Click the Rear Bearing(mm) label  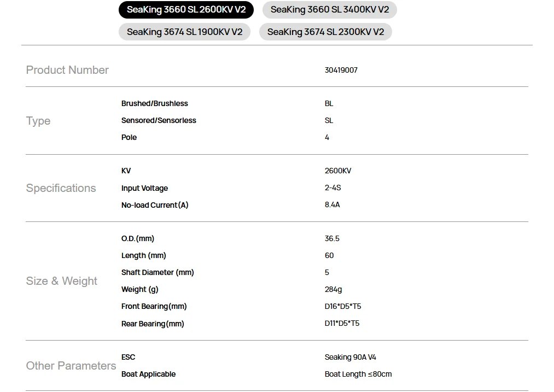[153, 324]
